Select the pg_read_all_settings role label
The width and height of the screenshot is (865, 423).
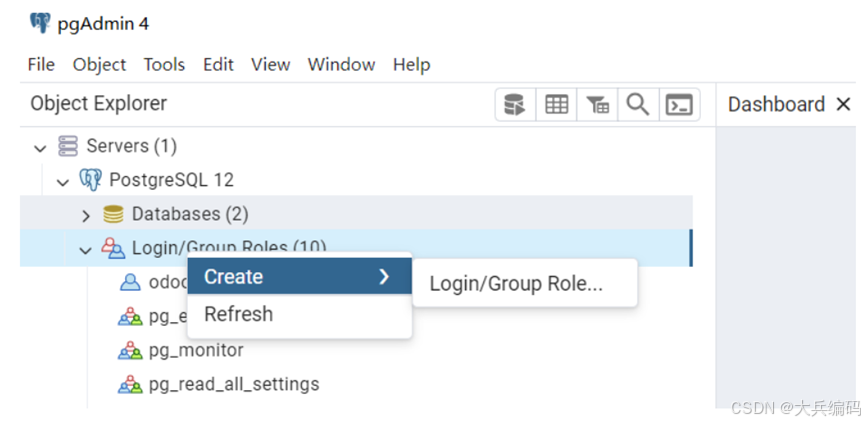pos(234,384)
